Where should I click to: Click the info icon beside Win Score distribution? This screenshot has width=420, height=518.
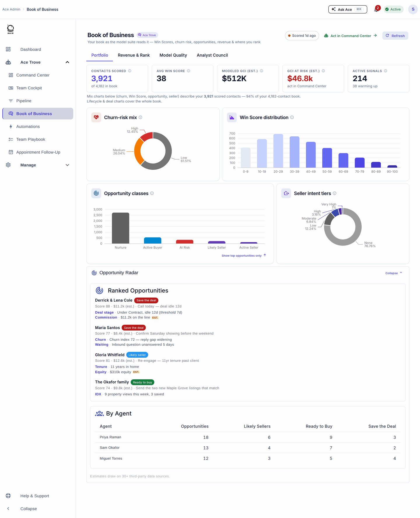pos(292,117)
